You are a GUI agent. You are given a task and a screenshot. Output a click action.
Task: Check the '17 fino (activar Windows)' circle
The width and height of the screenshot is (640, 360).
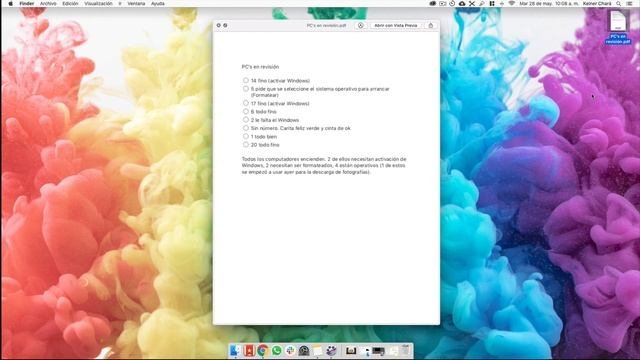pos(246,103)
